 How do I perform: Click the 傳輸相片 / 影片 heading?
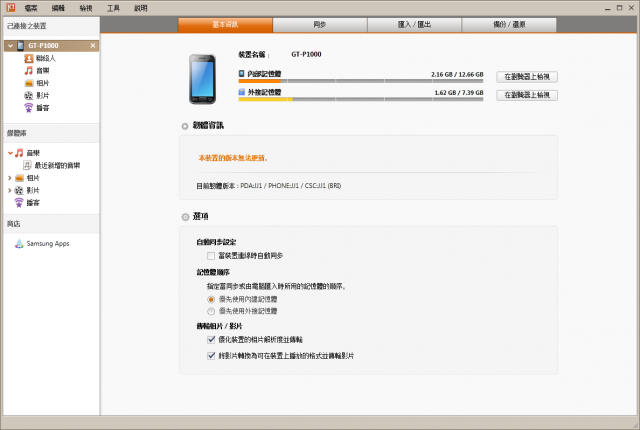(220, 326)
